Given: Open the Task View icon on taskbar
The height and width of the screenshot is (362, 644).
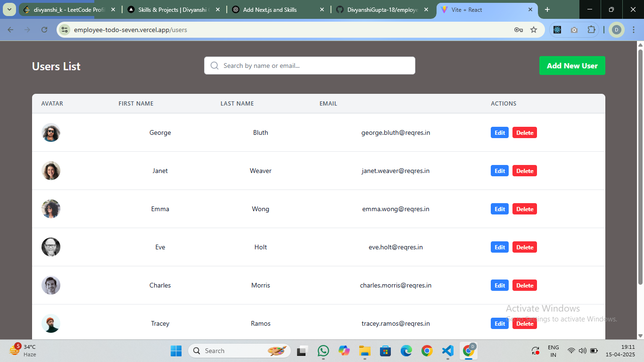Looking at the screenshot, I should tap(302, 351).
